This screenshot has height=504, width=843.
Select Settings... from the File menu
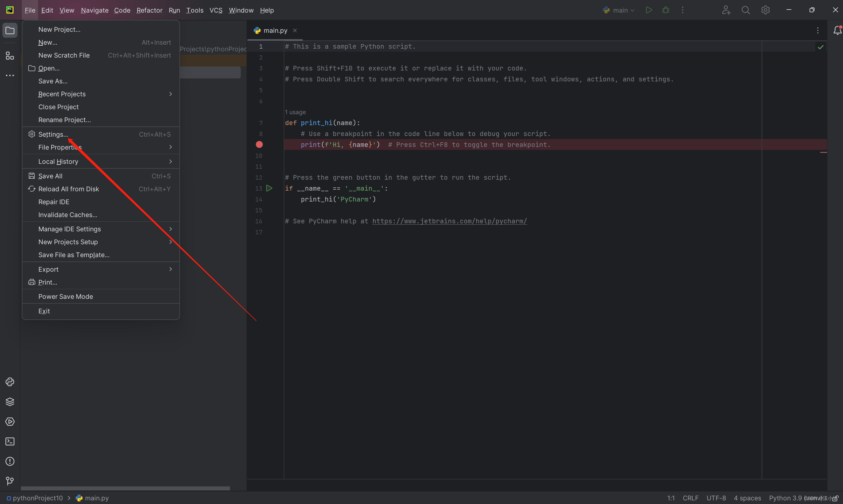[53, 134]
